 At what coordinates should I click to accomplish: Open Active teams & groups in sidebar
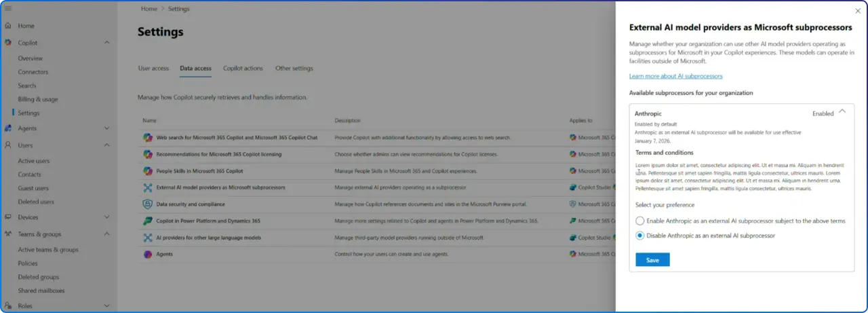48,250
